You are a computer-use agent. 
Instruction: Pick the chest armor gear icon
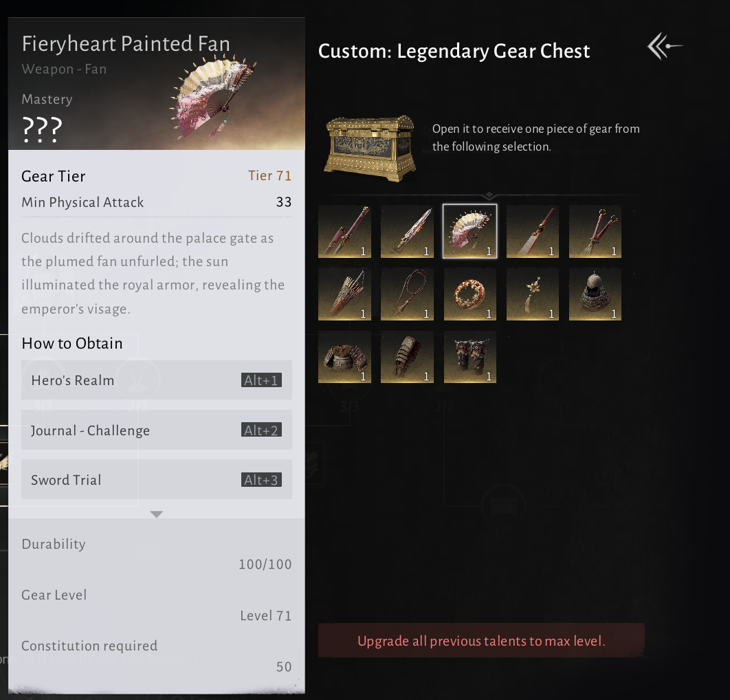pyautogui.click(x=344, y=357)
